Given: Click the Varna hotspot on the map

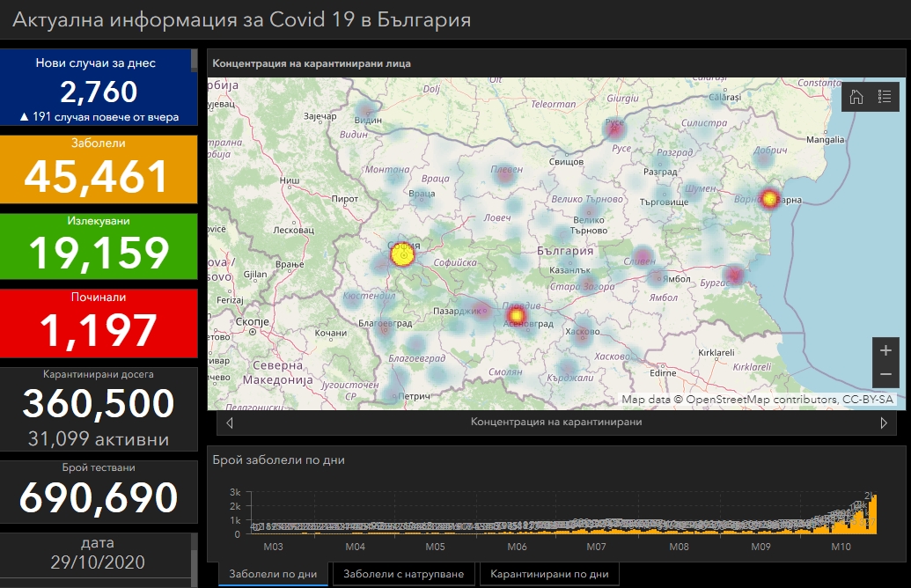Looking at the screenshot, I should coord(770,198).
